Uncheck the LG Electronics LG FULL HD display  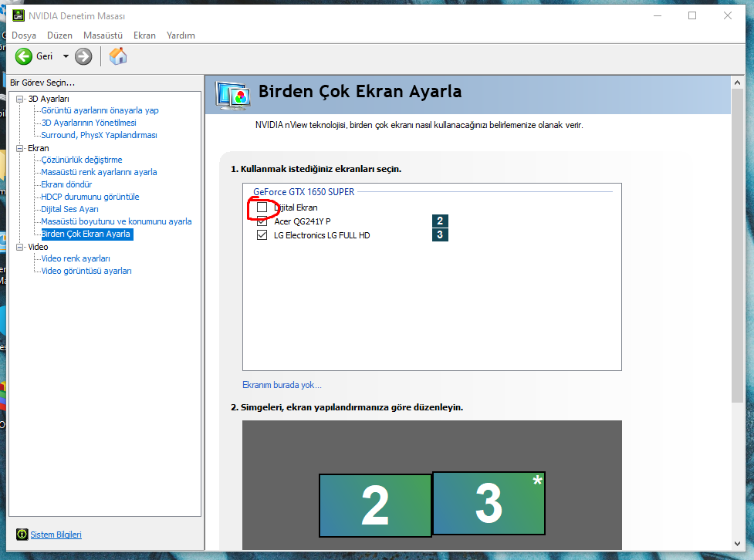click(262, 235)
